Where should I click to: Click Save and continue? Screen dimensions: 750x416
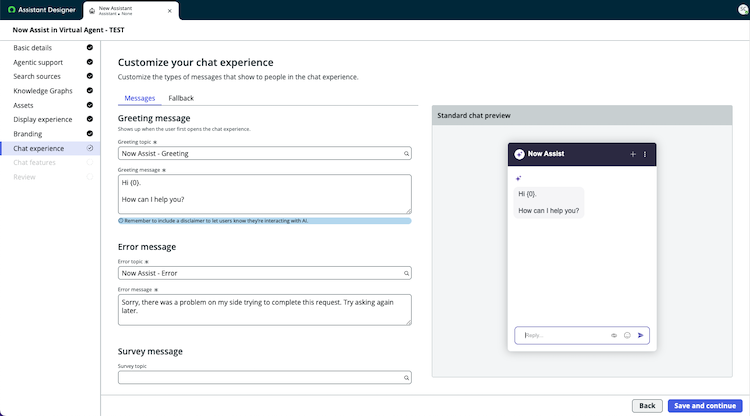pyautogui.click(x=705, y=405)
